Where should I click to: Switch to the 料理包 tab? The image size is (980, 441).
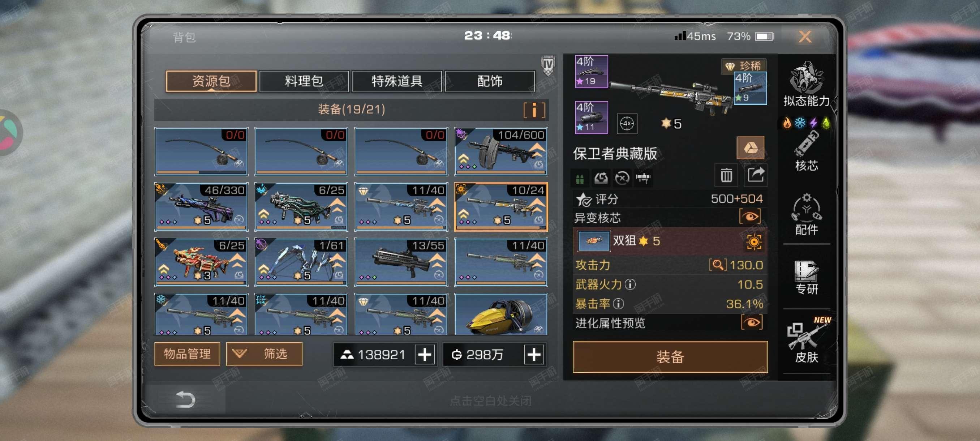(304, 81)
